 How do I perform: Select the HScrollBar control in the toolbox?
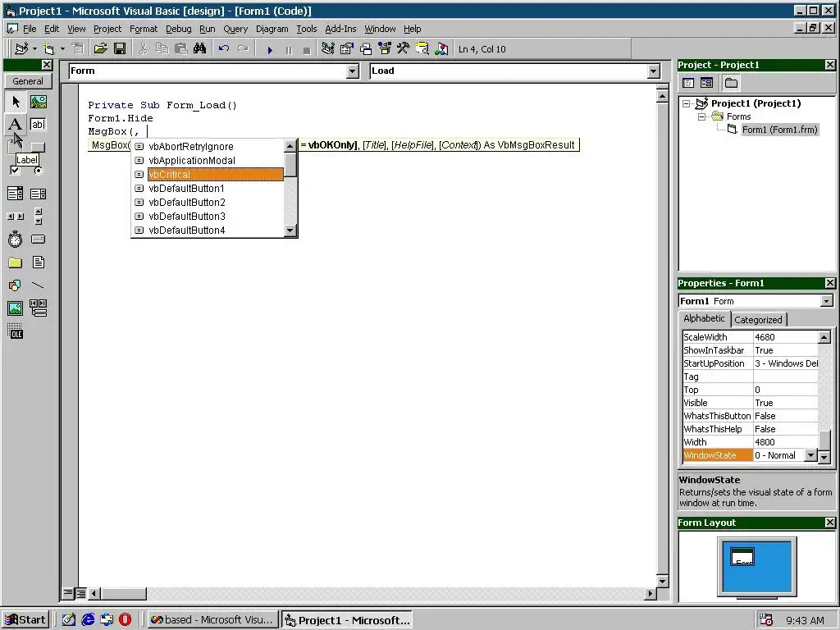tap(16, 217)
